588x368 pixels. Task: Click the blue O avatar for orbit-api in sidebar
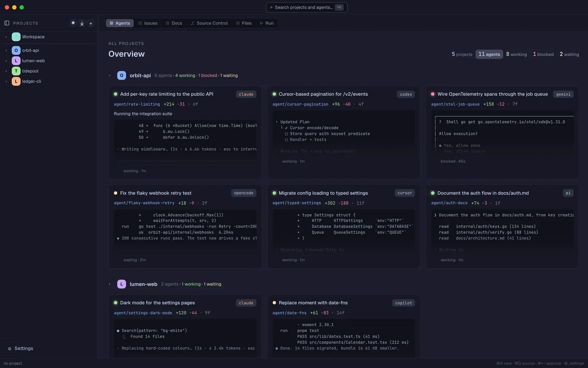(16, 50)
